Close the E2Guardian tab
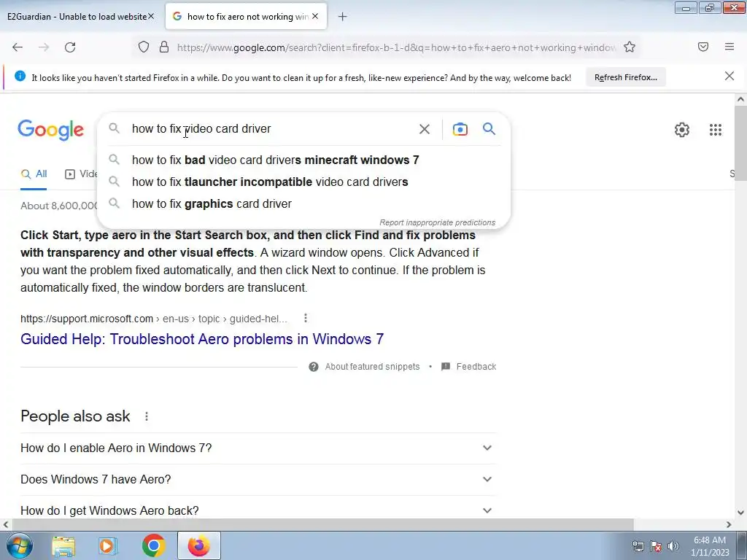This screenshot has height=560, width=747. click(150, 16)
